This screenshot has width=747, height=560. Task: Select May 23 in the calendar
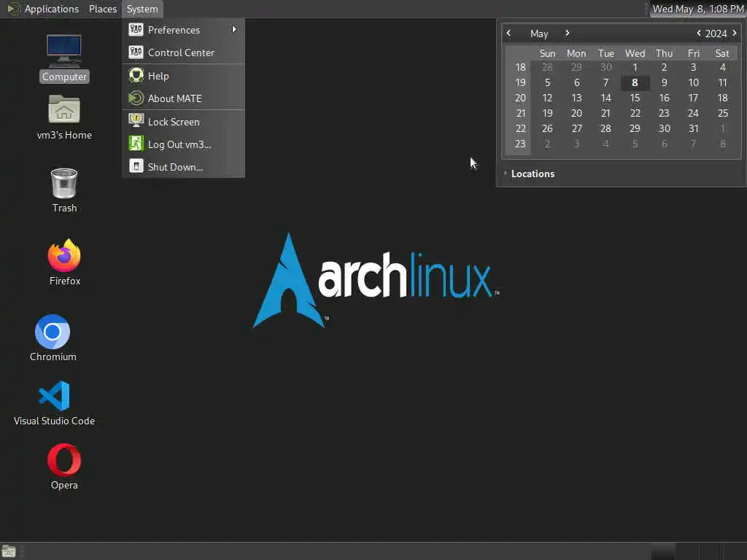[664, 113]
